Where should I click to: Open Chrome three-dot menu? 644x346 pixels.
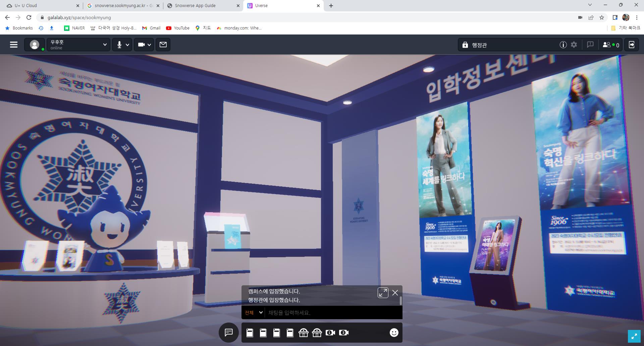[637, 17]
